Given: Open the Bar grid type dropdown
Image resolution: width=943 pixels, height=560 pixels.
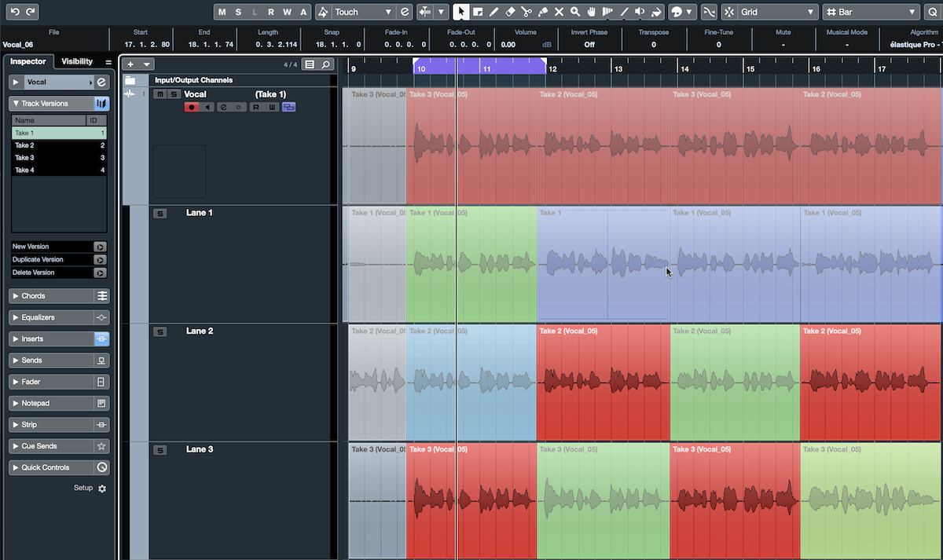Looking at the screenshot, I should (871, 12).
